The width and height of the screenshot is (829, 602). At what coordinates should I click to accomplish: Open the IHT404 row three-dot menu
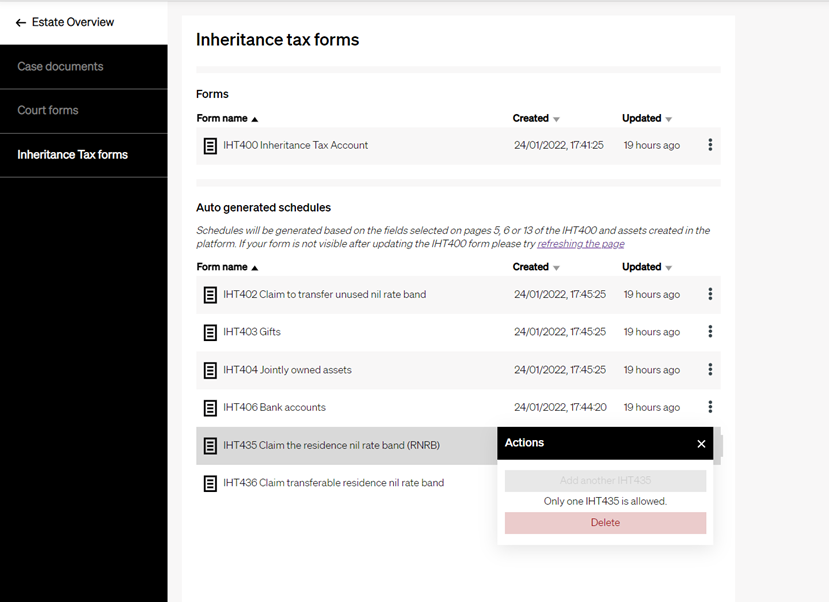pyautogui.click(x=710, y=370)
